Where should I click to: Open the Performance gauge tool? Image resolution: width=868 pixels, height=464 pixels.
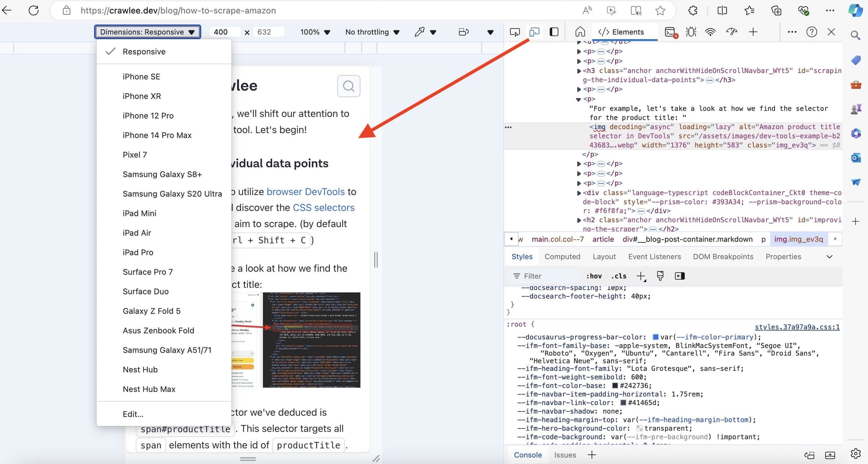click(x=732, y=32)
